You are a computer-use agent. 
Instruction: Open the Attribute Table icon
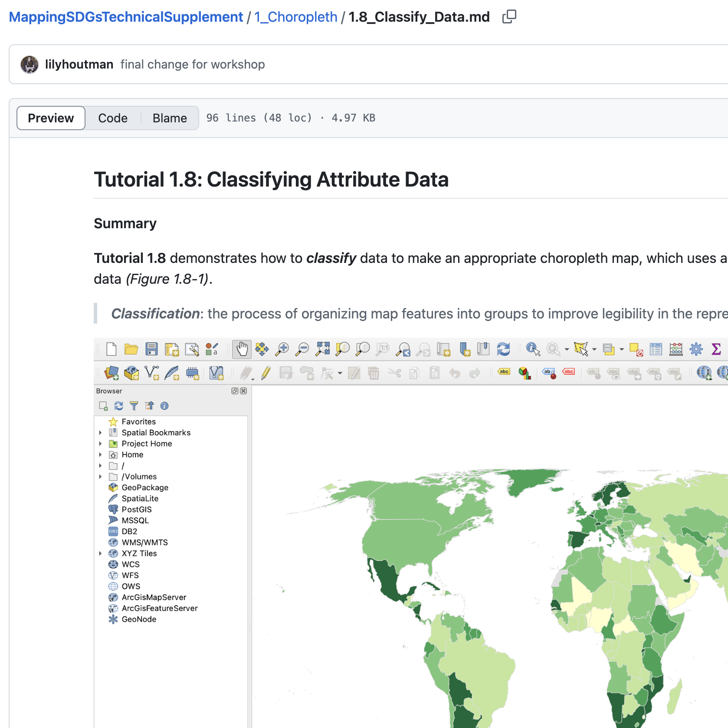click(x=656, y=349)
